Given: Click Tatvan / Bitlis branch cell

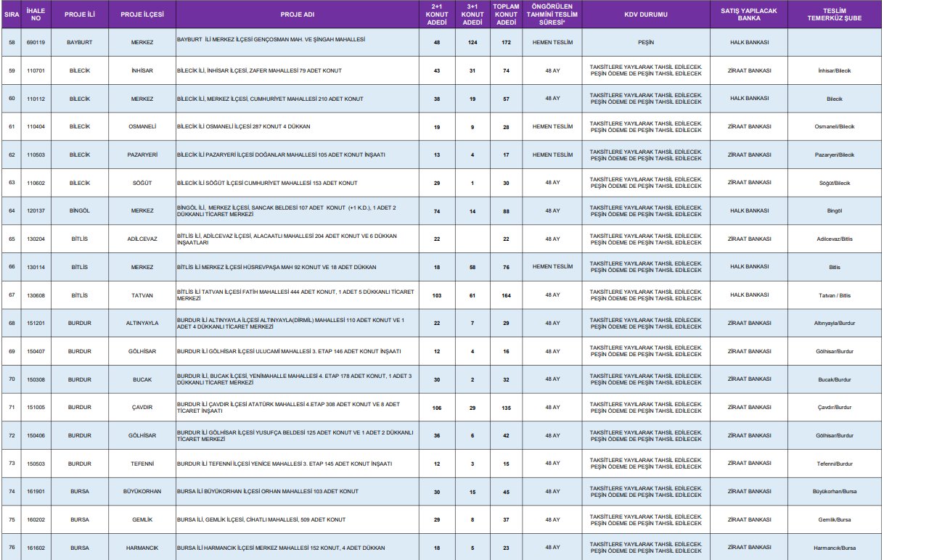Looking at the screenshot, I should tap(835, 295).
